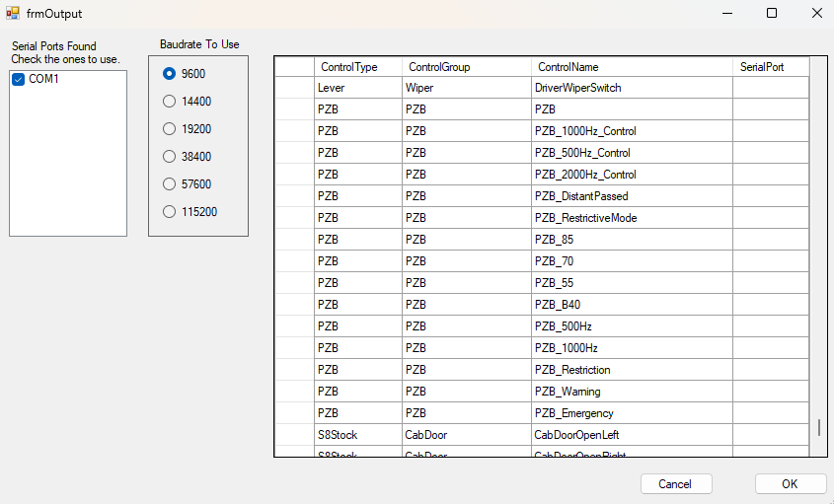Sort by the ControlType column header
This screenshot has width=834, height=504.
358,67
